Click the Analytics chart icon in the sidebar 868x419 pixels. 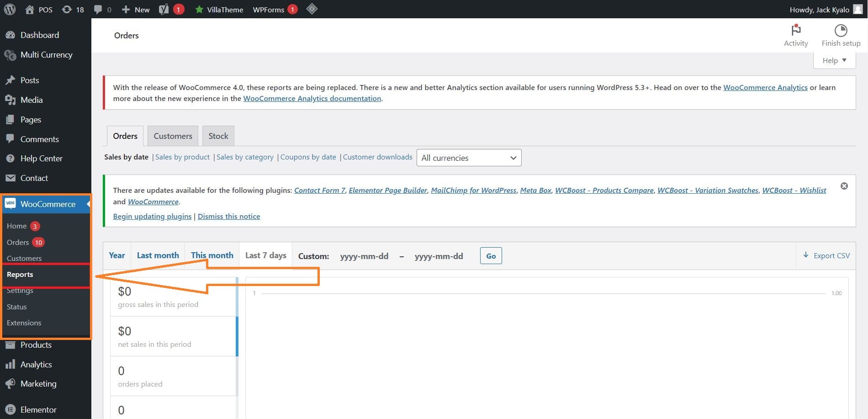[11, 364]
